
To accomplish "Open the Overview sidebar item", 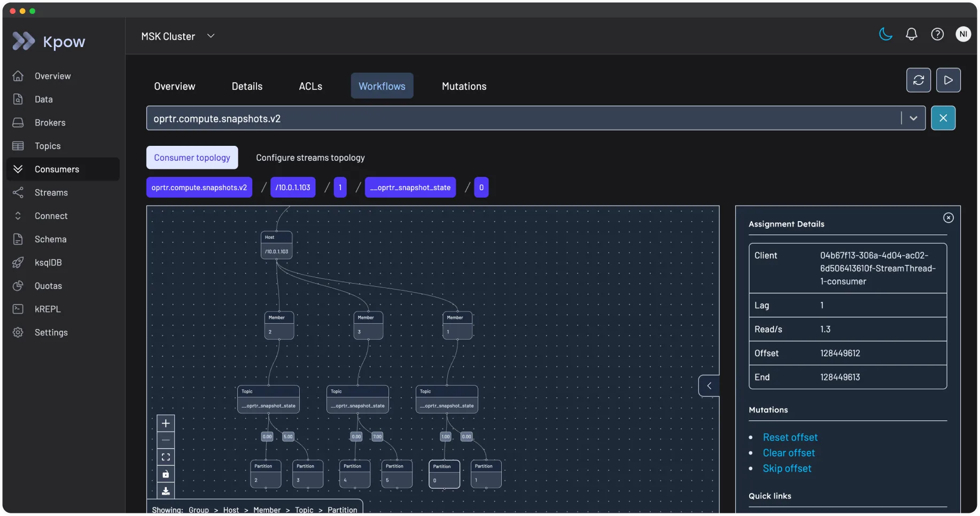I will click(63, 76).
